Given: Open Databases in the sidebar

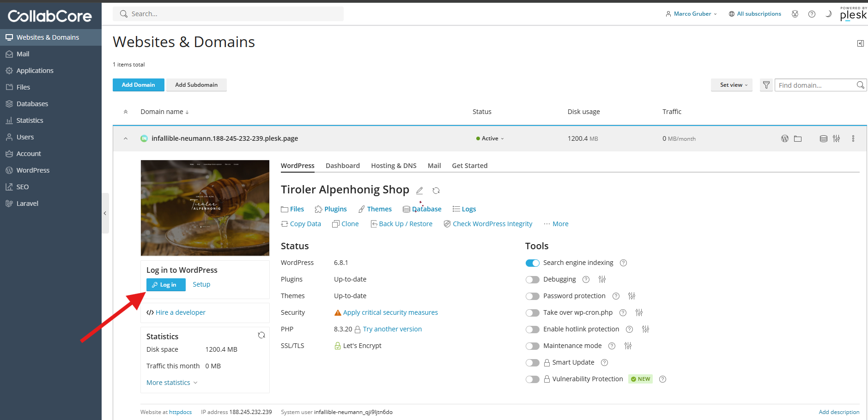Looking at the screenshot, I should click(x=32, y=104).
